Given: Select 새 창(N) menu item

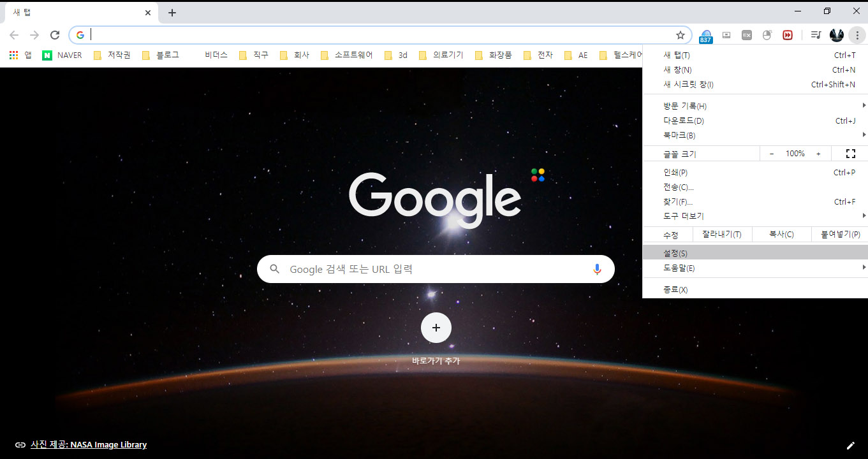Looking at the screenshot, I should pyautogui.click(x=755, y=70).
